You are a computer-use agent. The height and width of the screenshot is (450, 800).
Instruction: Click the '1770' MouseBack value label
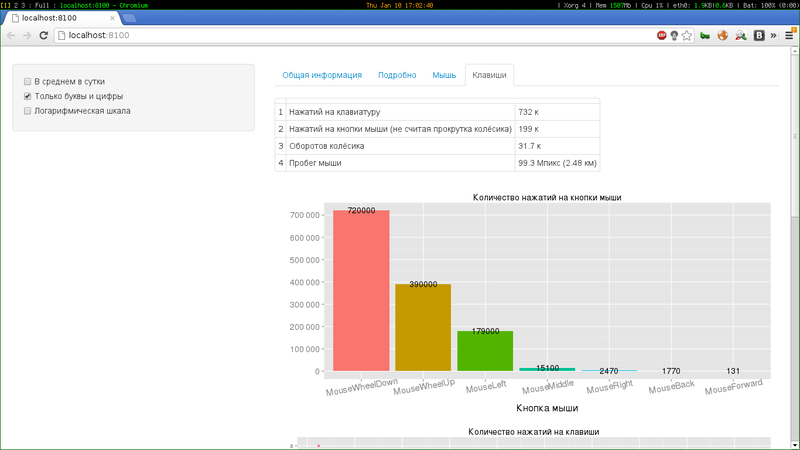671,371
